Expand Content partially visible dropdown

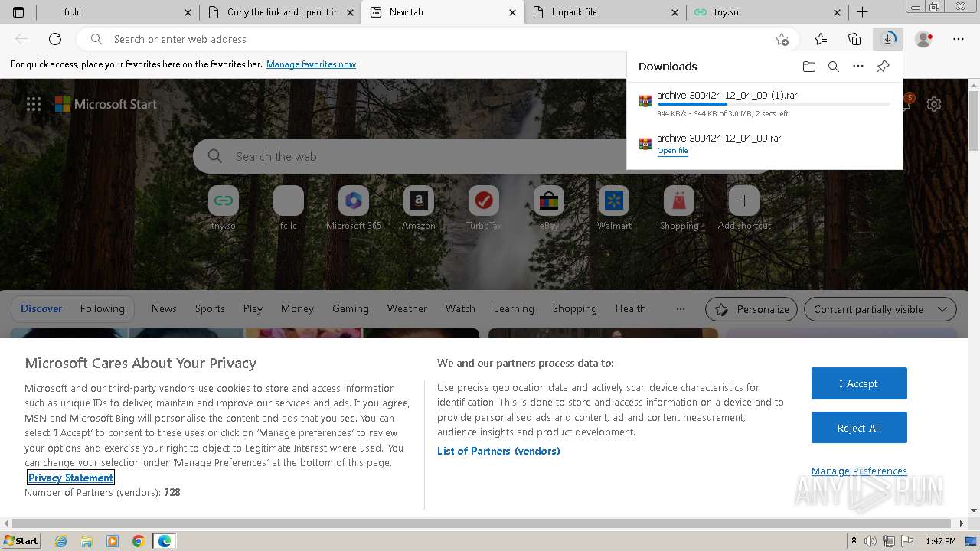coord(880,309)
